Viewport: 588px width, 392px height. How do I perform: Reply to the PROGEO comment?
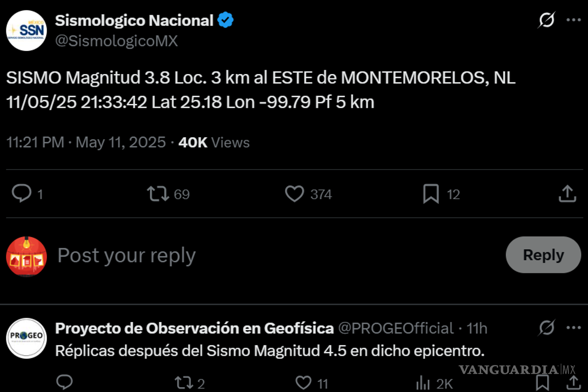pyautogui.click(x=65, y=382)
